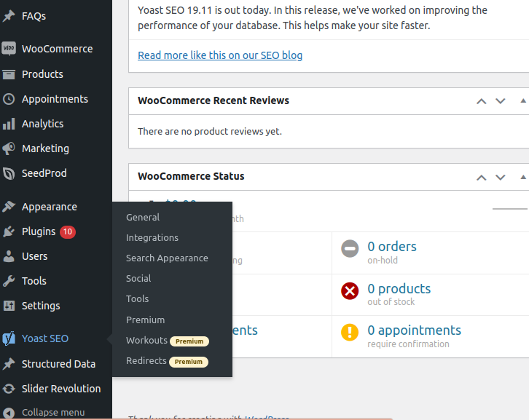Open Redirects Premium submenu item
529x420 pixels.
coord(146,361)
